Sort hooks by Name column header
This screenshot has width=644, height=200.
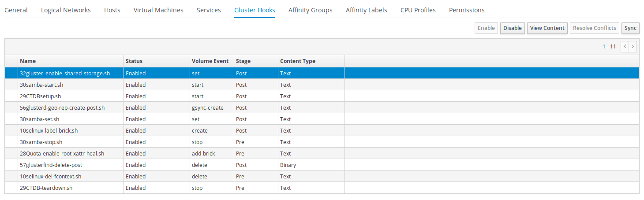[28, 61]
